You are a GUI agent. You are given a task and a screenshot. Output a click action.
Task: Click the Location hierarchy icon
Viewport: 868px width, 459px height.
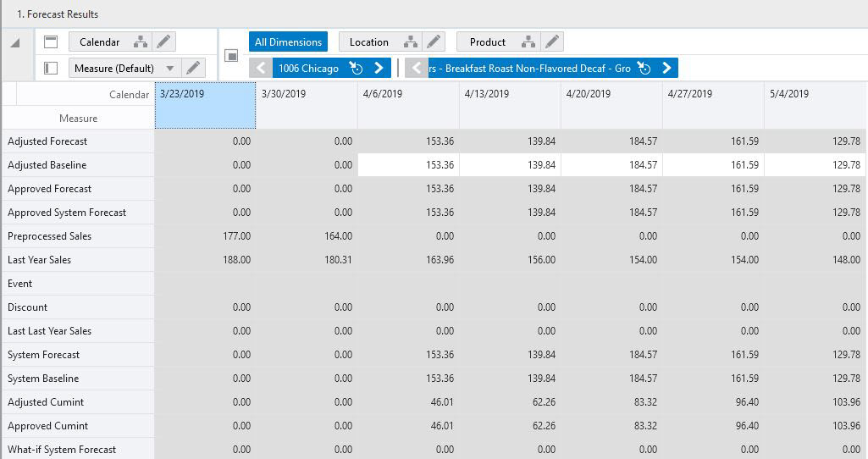410,42
